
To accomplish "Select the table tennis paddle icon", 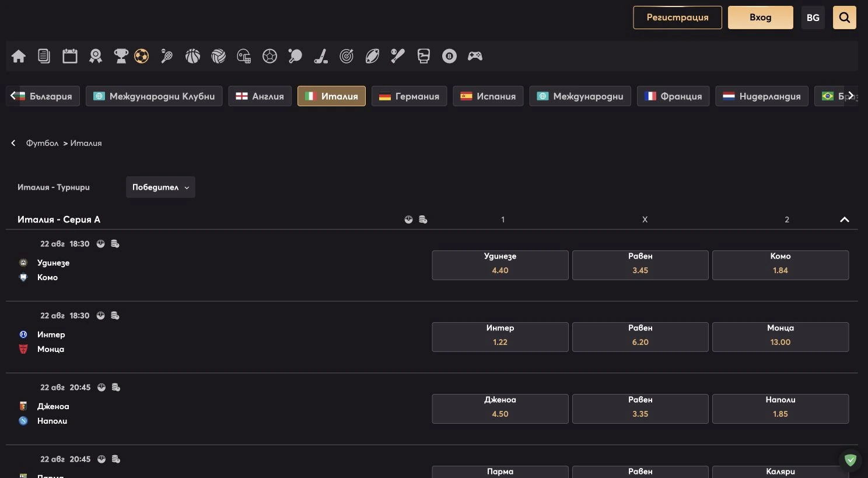I will pyautogui.click(x=295, y=56).
